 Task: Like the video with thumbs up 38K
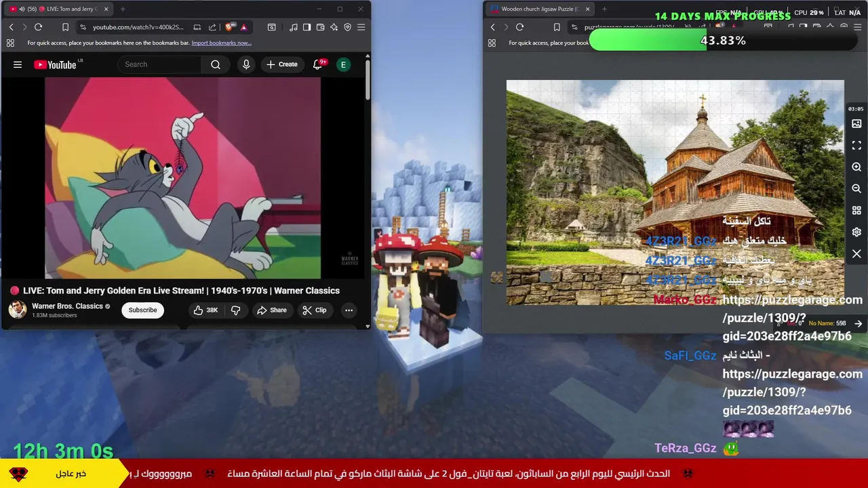205,310
